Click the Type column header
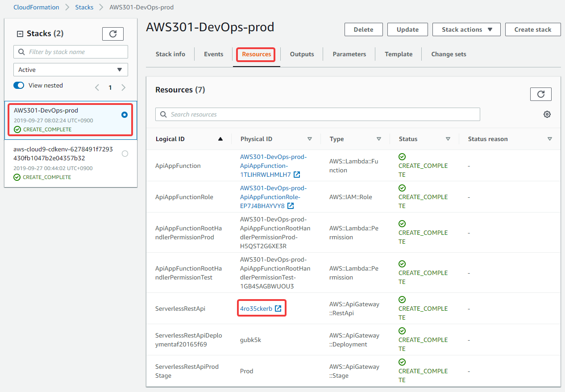565x392 pixels. [x=337, y=139]
